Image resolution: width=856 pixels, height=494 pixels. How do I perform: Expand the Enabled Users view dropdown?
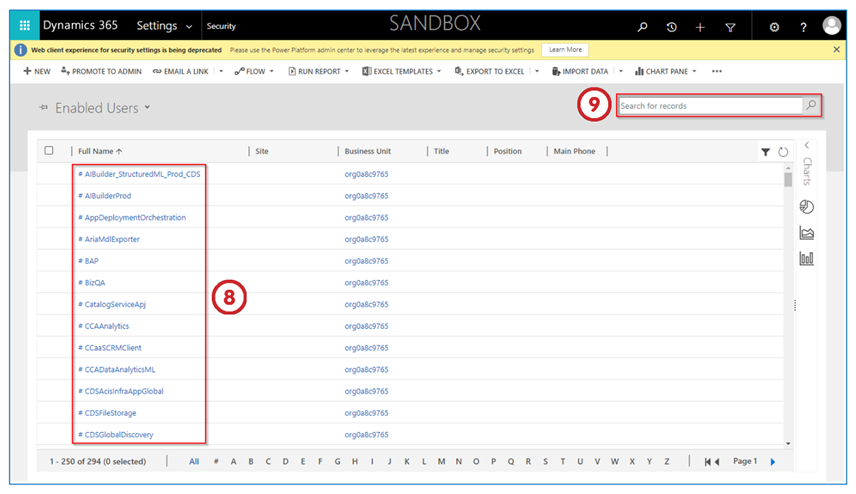tap(147, 107)
